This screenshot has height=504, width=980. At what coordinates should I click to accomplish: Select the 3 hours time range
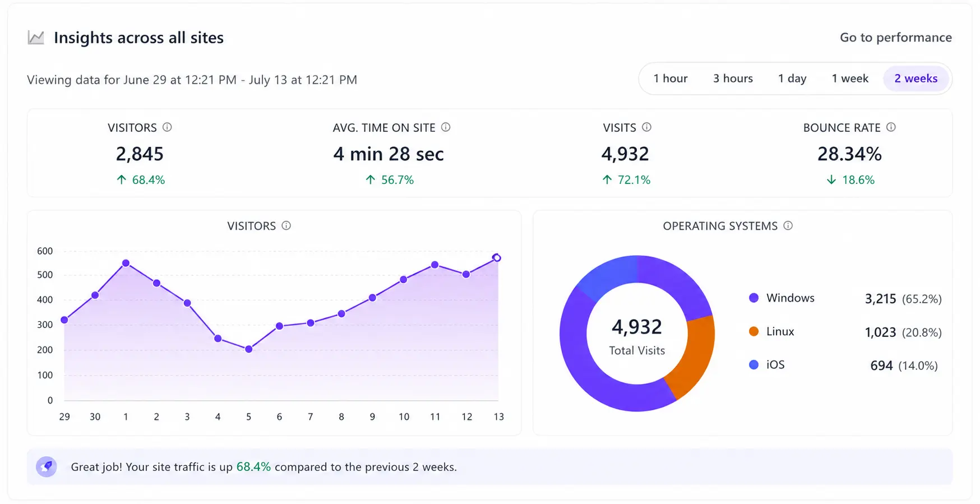point(733,78)
